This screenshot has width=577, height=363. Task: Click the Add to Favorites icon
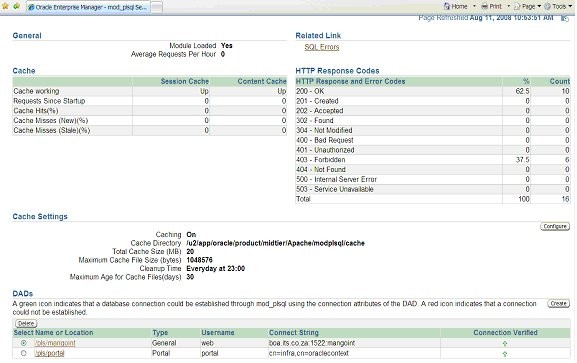coord(17,6)
